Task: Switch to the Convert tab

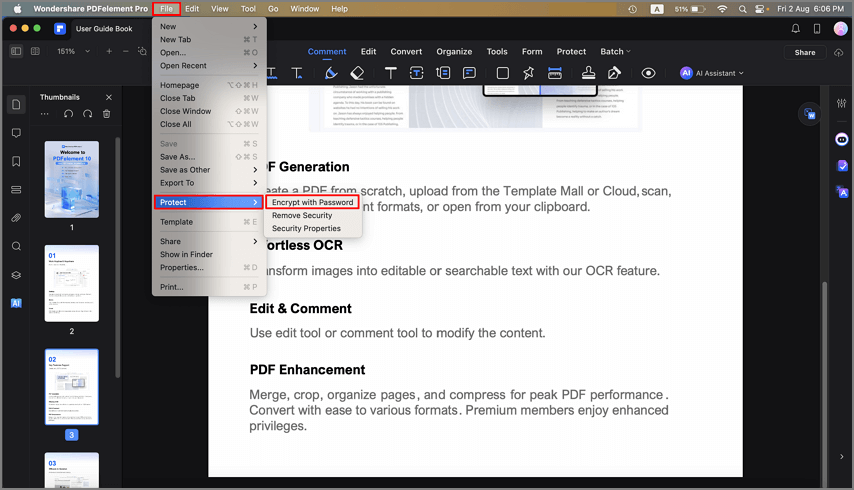Action: point(406,51)
